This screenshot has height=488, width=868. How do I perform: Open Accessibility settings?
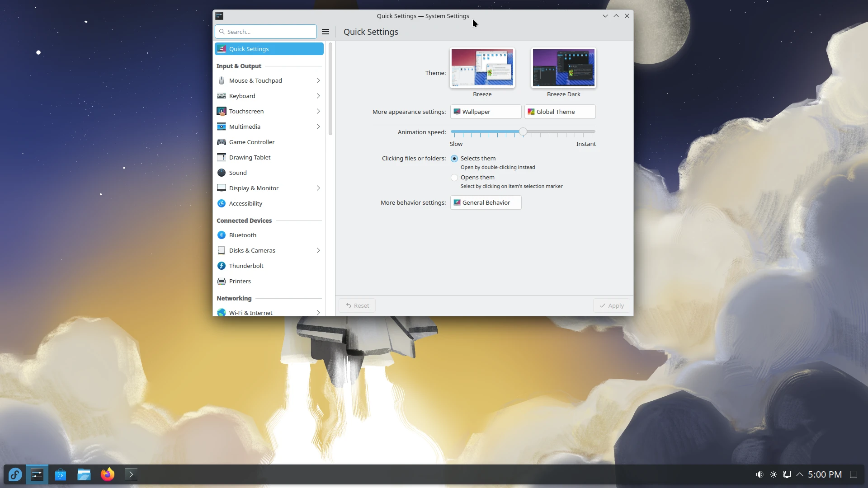click(245, 203)
